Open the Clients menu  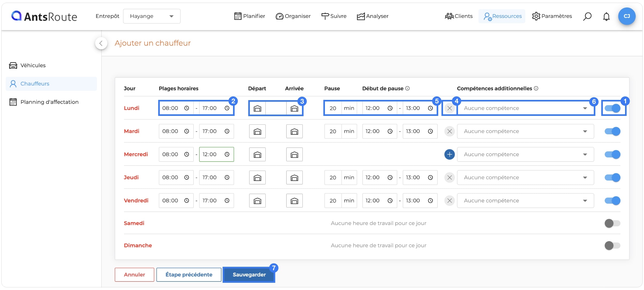459,16
